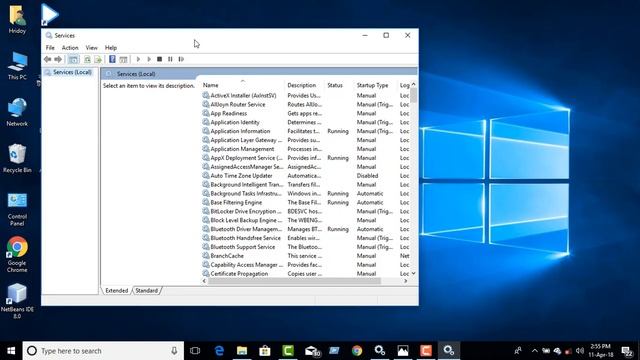The image size is (640, 360).
Task: Select Services (Local) in the console tree
Action: 72,72
